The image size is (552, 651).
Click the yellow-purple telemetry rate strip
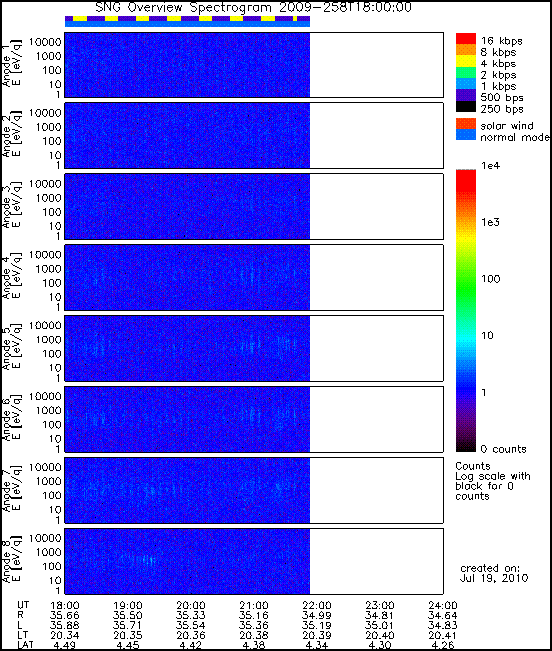[187, 19]
